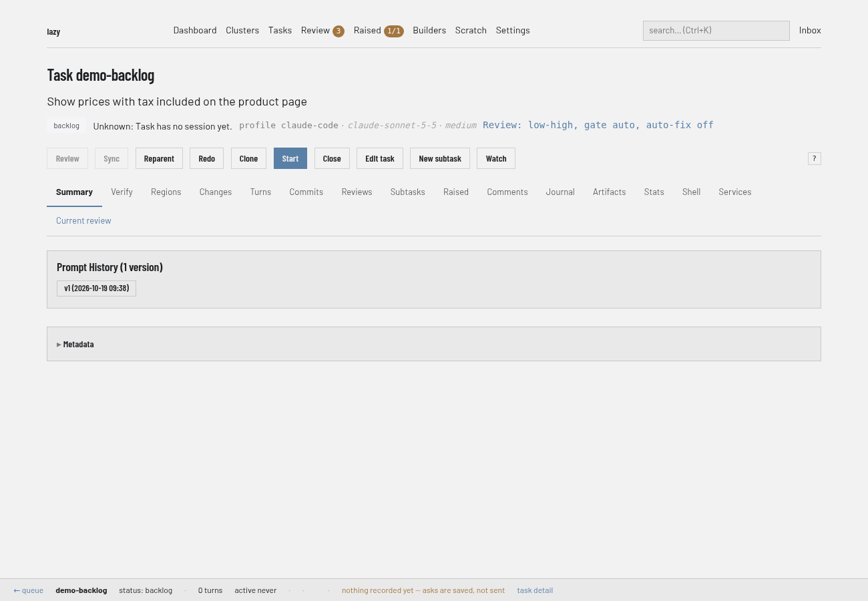This screenshot has height=601, width=868.
Task: Open the top navigation Raised 1/1 item
Action: point(379,31)
